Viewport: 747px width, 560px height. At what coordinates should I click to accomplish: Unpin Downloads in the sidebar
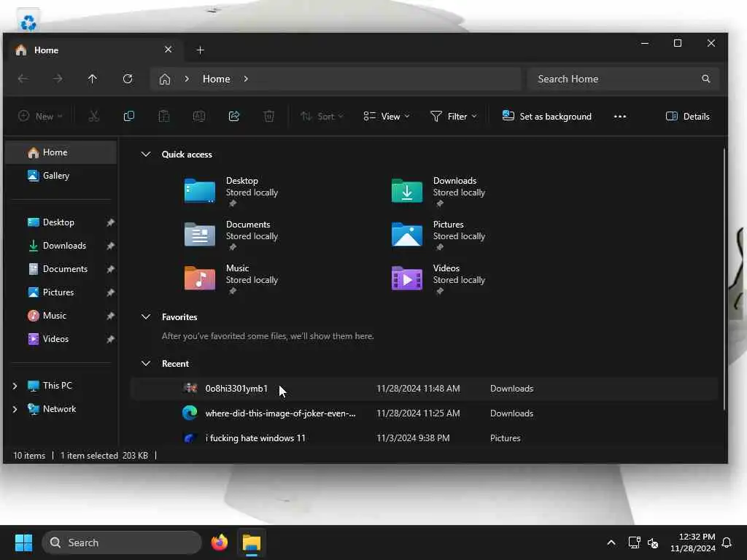click(x=111, y=246)
